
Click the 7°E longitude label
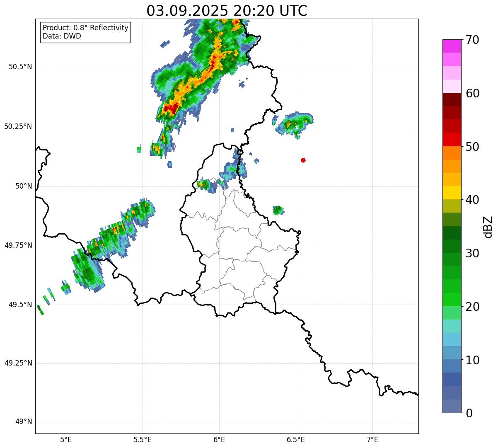[373, 439]
